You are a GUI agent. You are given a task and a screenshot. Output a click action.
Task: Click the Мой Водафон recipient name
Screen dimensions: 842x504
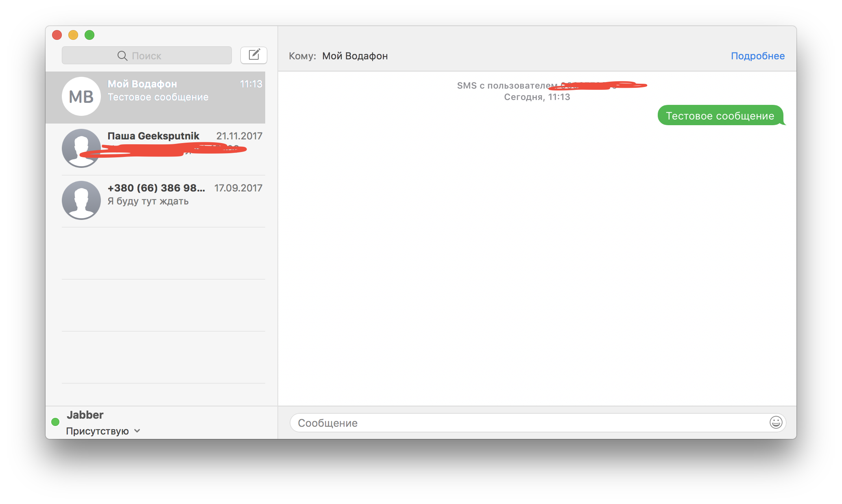[355, 56]
